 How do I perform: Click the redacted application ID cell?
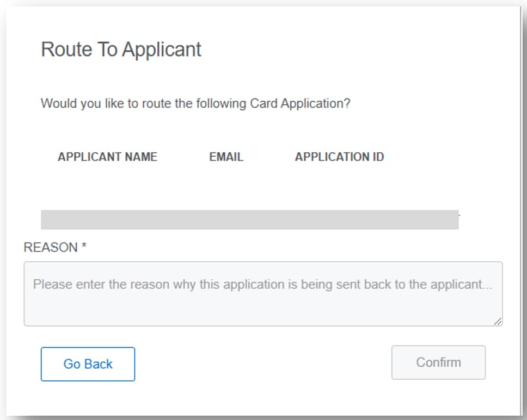point(339,219)
